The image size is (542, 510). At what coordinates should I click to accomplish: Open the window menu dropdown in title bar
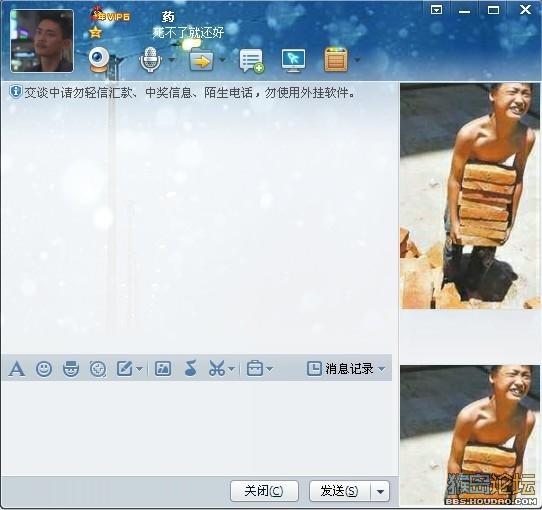(x=437, y=10)
